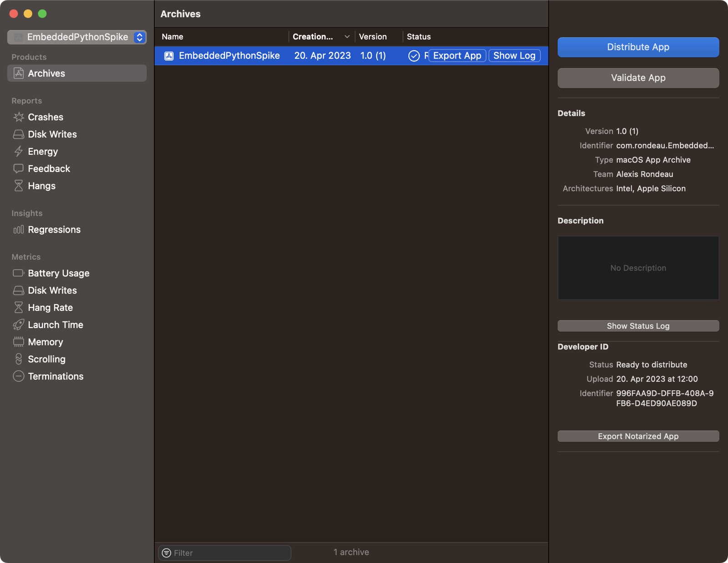The image size is (728, 563).
Task: Click the No Description text box
Action: (638, 268)
